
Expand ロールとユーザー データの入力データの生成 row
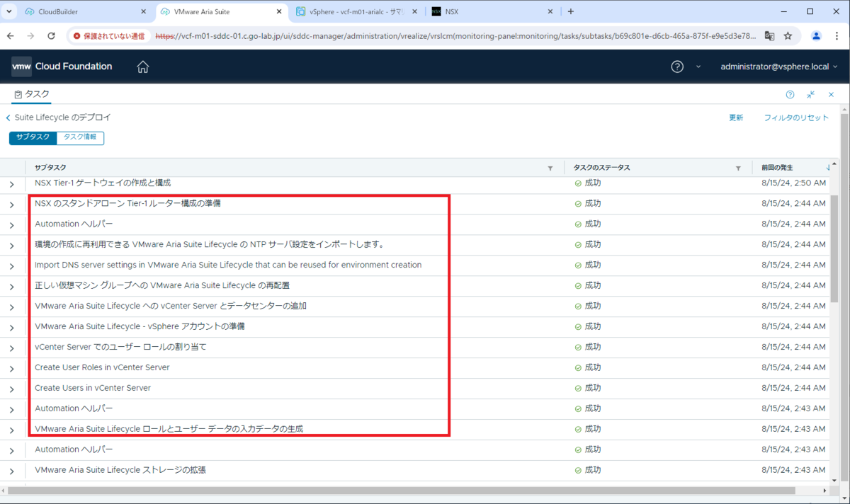pyautogui.click(x=12, y=430)
